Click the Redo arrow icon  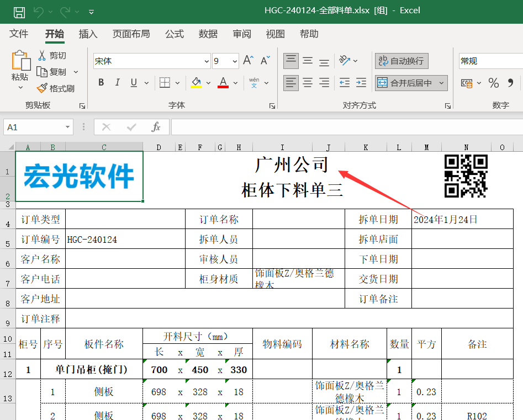(x=65, y=12)
